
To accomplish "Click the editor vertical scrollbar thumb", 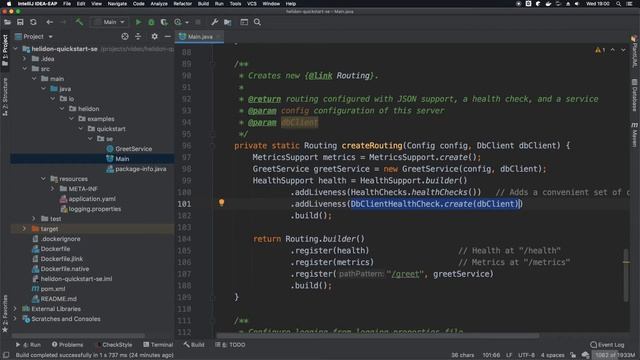I will 626,275.
